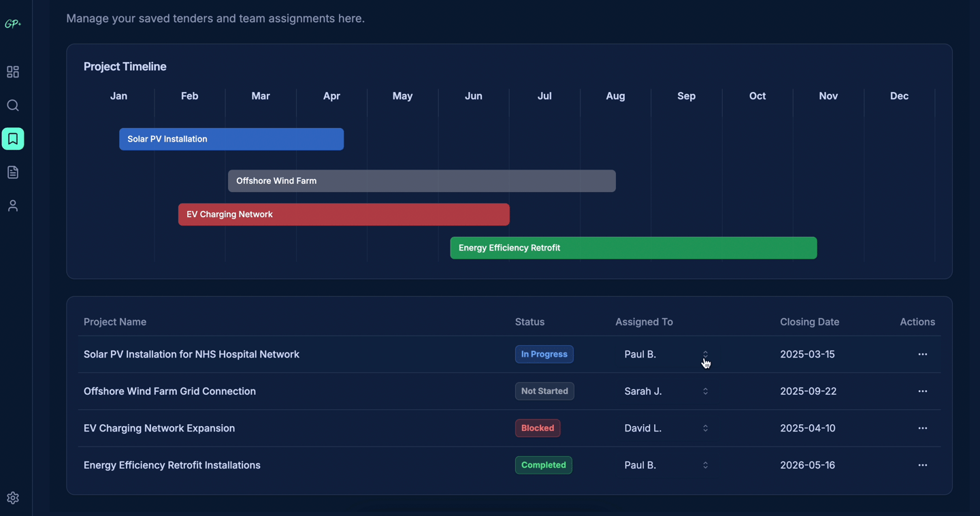Open the dashboard grid icon
The height and width of the screenshot is (516, 980).
(13, 72)
